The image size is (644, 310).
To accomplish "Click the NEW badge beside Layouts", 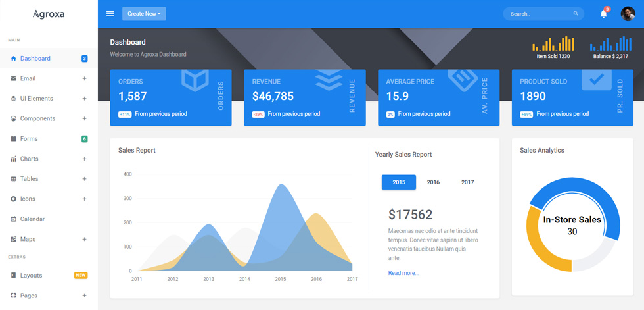I will click(81, 276).
